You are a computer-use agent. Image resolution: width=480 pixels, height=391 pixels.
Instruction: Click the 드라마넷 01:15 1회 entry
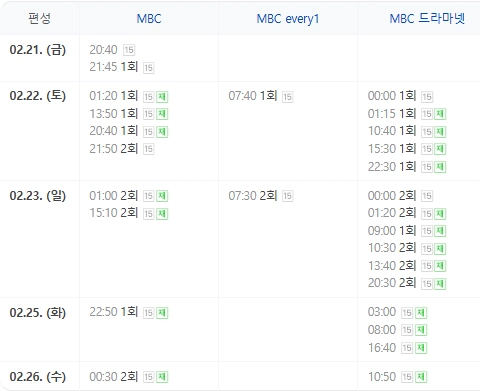click(392, 114)
